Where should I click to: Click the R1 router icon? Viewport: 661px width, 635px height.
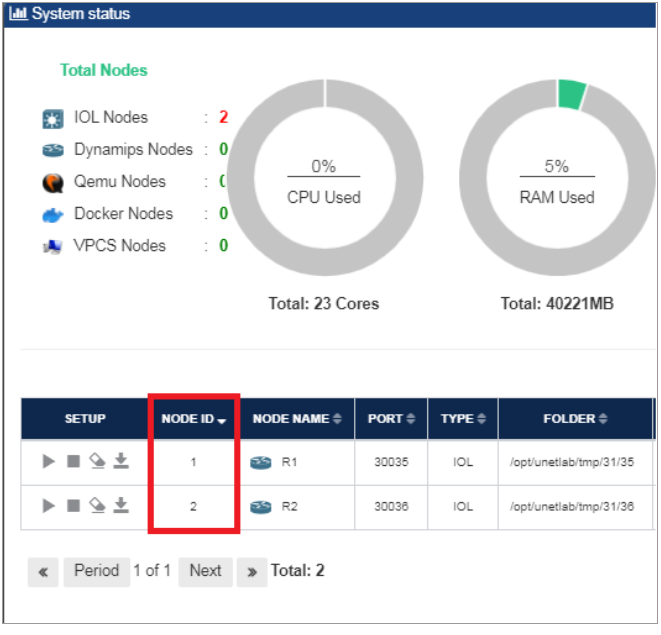coord(262,462)
